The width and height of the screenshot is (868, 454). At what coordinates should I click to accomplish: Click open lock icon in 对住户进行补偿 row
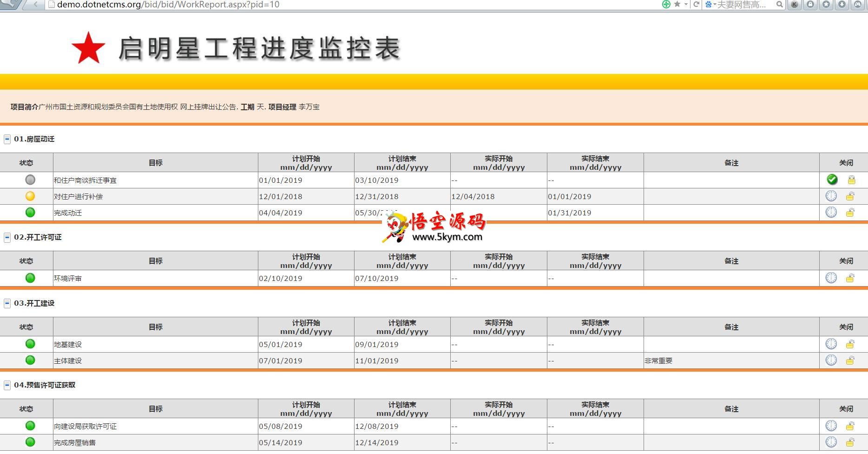click(850, 196)
